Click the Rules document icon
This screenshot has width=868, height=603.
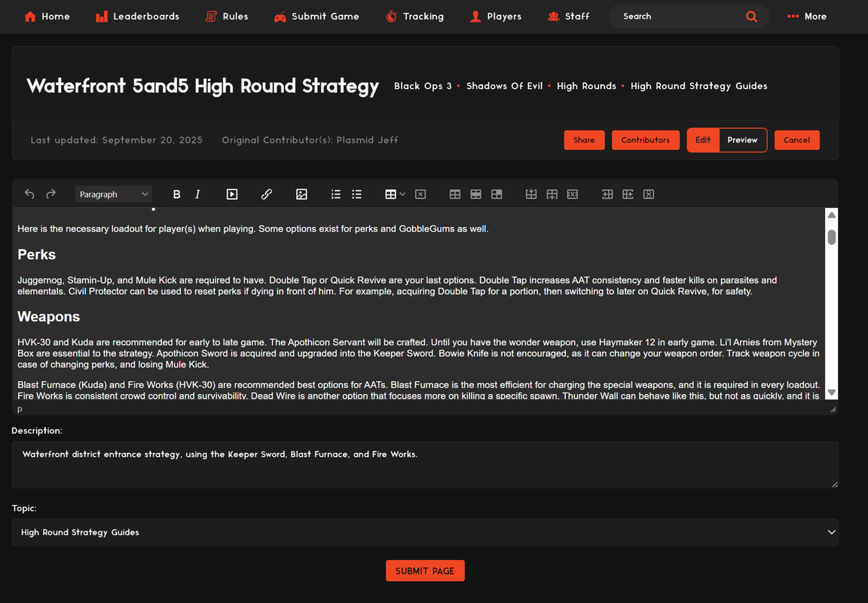tap(211, 17)
